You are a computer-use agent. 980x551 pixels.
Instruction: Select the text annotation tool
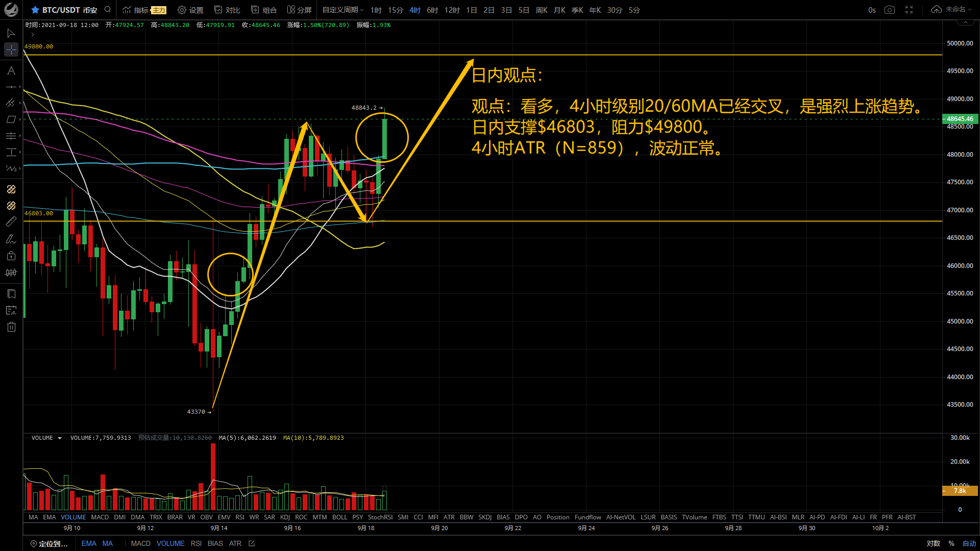[x=11, y=71]
